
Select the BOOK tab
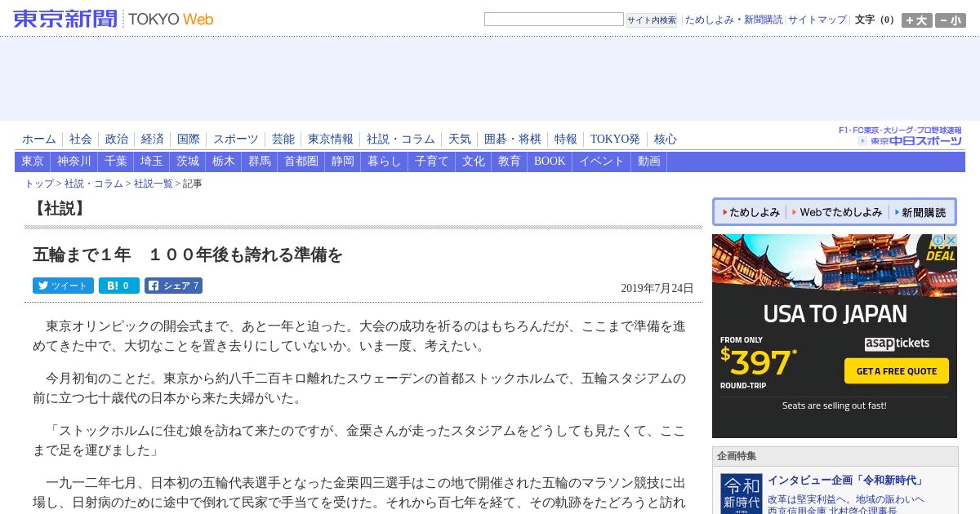tap(550, 162)
